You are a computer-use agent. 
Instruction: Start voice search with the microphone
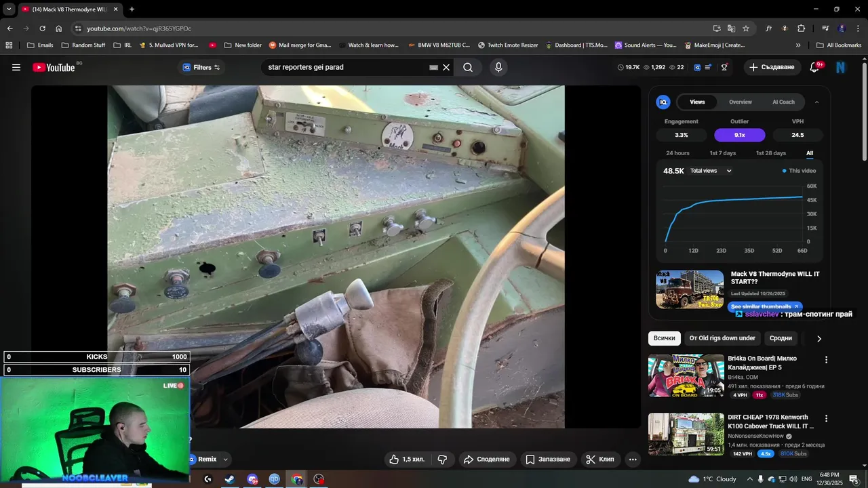click(498, 67)
